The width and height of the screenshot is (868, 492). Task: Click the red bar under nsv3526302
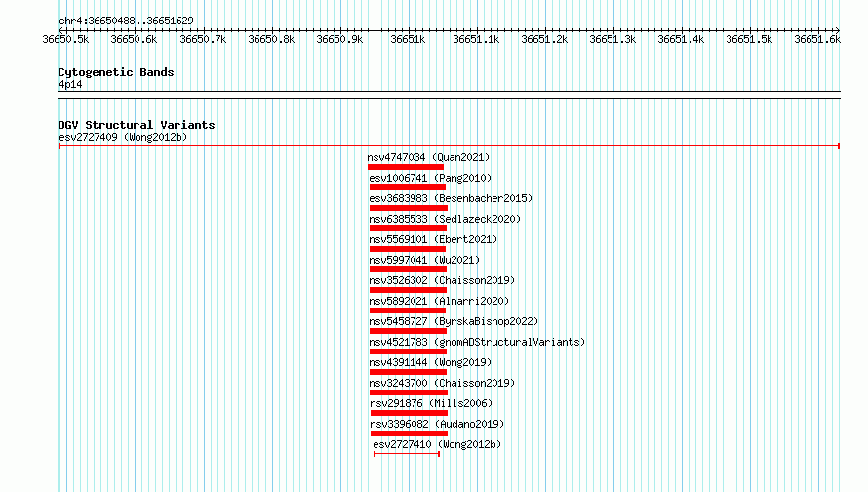(408, 290)
